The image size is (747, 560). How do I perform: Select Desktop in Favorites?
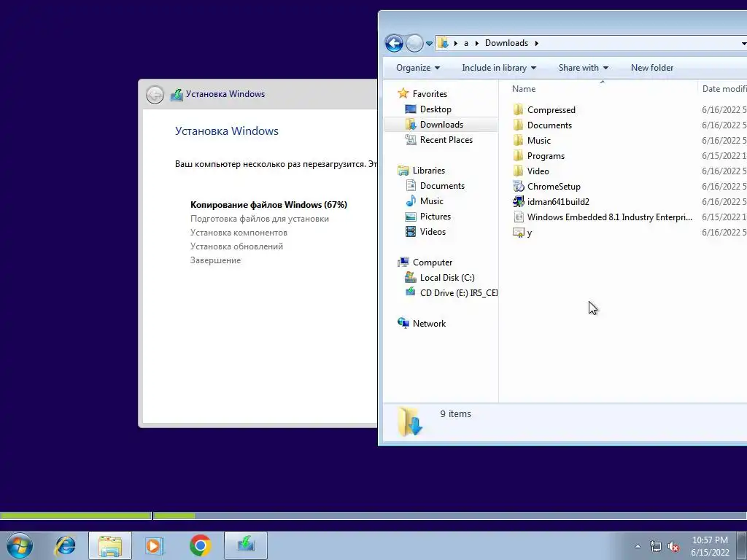click(x=436, y=109)
